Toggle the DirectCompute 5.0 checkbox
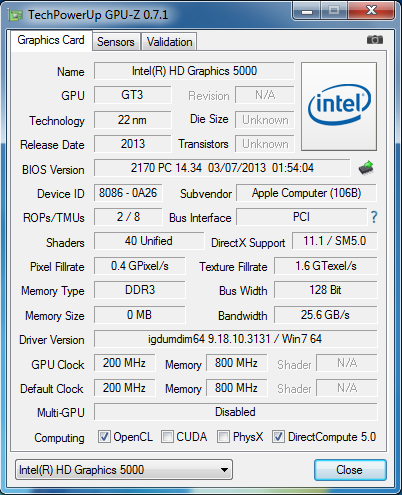 click(x=278, y=436)
